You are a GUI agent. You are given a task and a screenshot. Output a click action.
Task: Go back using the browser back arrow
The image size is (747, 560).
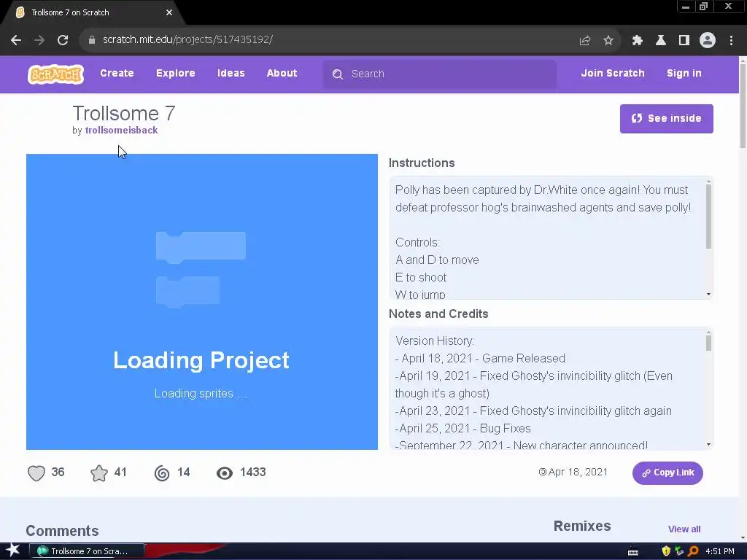point(16,40)
